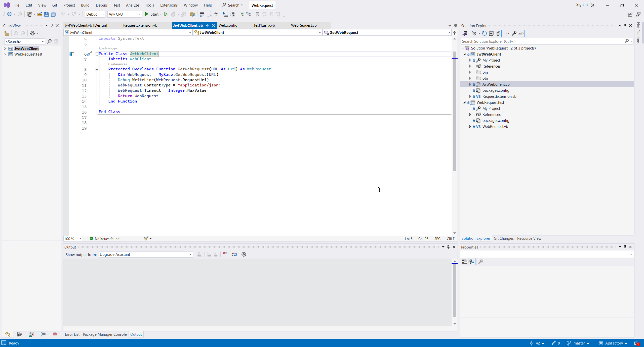
Task: Refresh the Solution Explorer
Action: click(x=484, y=33)
